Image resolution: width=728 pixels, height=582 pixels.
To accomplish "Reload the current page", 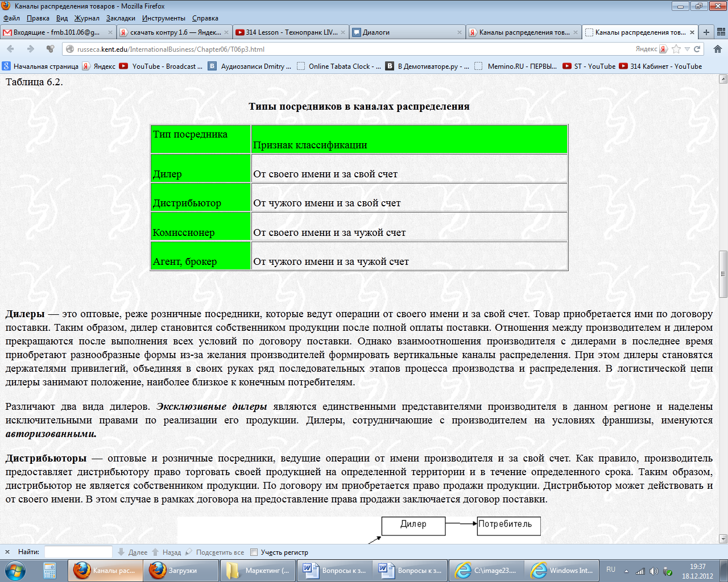I will [697, 49].
